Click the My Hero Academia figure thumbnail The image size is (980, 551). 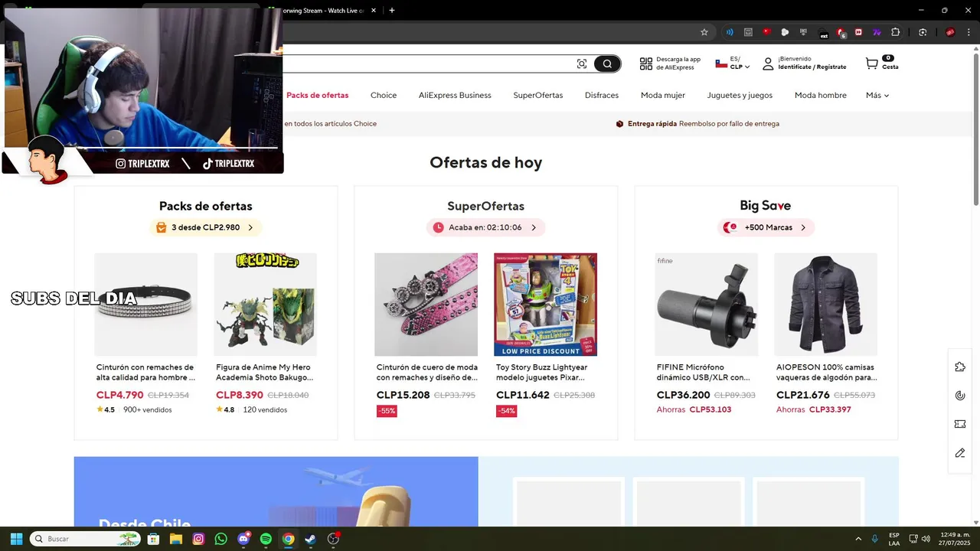[x=265, y=305]
